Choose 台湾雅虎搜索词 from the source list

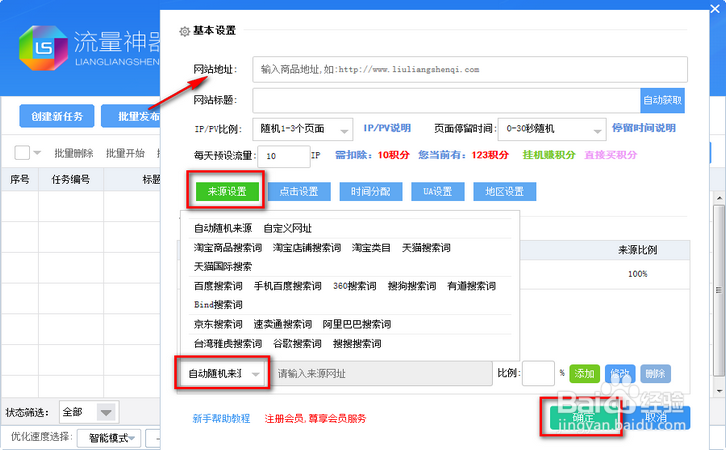pyautogui.click(x=228, y=344)
